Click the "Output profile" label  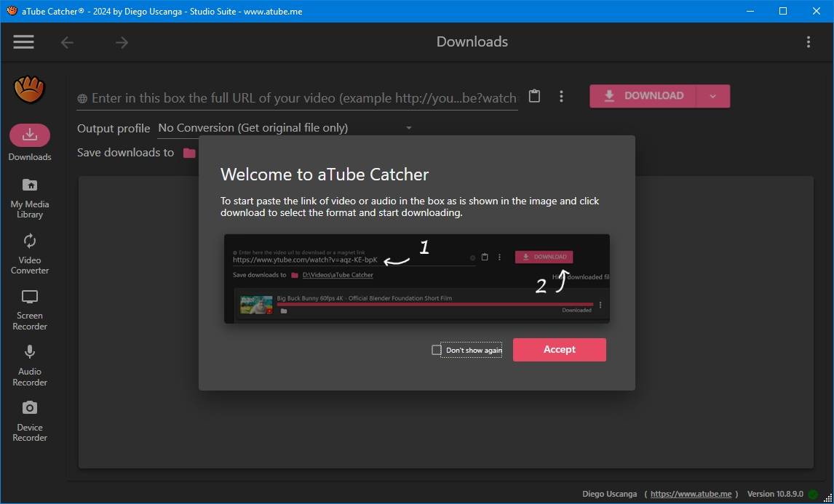pyautogui.click(x=114, y=129)
